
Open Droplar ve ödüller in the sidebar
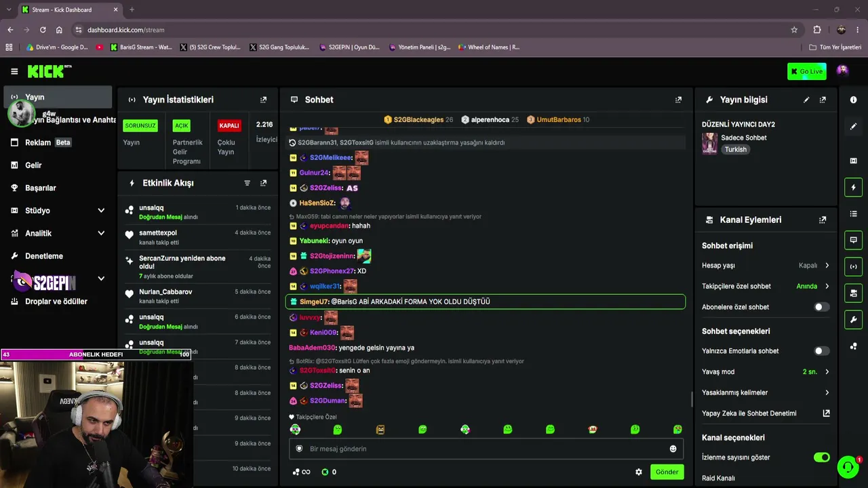pyautogui.click(x=58, y=302)
